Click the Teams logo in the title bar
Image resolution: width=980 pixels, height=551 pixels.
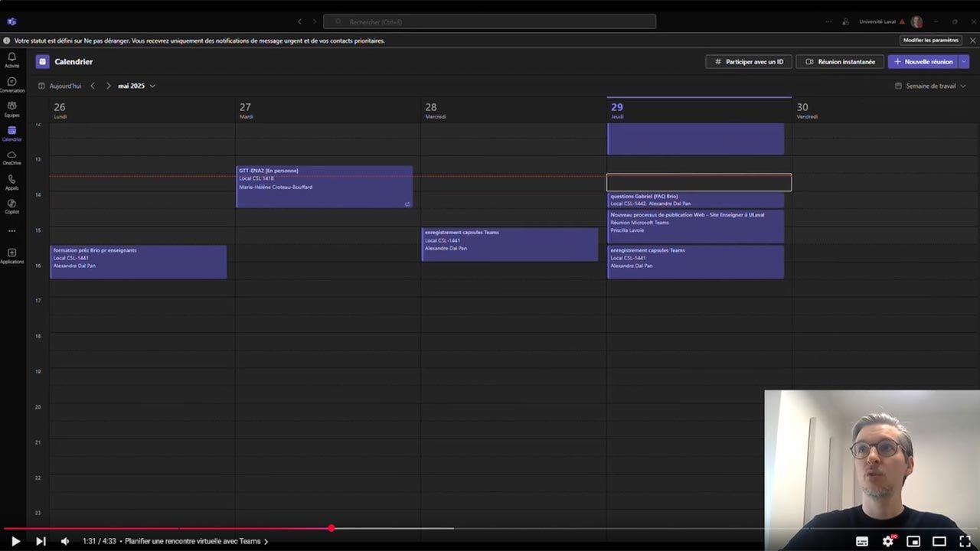click(11, 21)
